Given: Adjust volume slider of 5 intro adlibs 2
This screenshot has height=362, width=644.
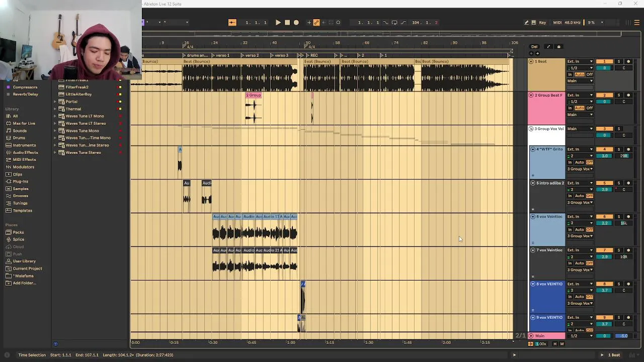Looking at the screenshot, I should coord(604,190).
